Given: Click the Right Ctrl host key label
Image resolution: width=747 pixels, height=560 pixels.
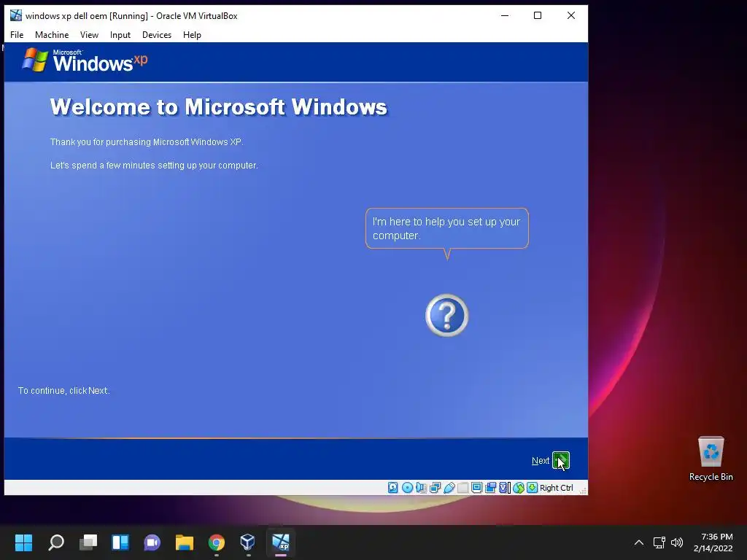Looking at the screenshot, I should point(557,488).
